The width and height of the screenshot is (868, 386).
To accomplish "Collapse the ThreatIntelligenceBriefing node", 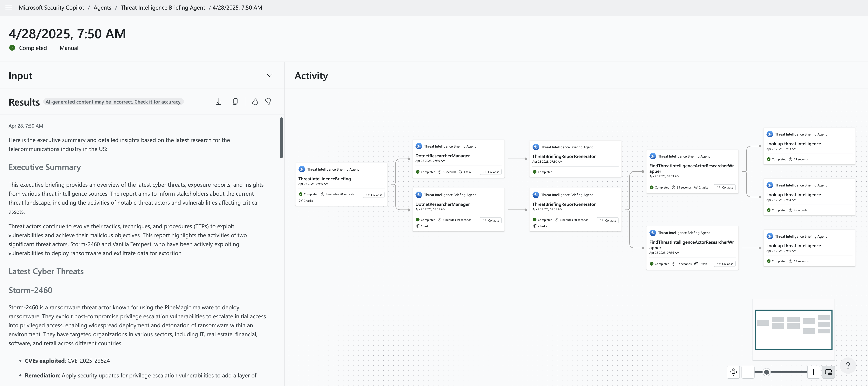I will [374, 195].
